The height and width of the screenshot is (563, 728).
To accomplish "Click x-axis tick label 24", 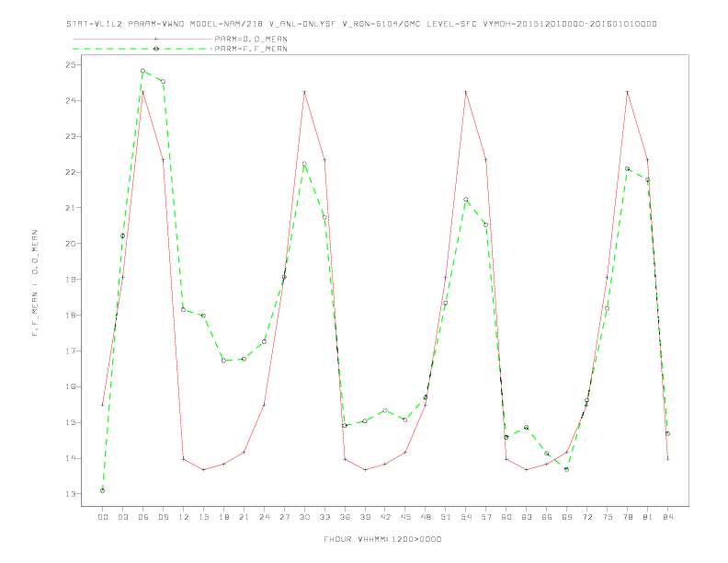I will click(264, 517).
